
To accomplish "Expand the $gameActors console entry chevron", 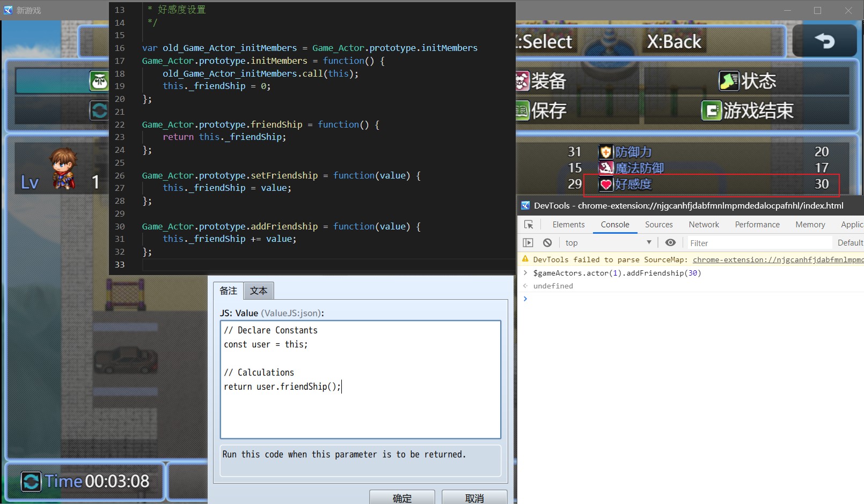I will tap(526, 273).
